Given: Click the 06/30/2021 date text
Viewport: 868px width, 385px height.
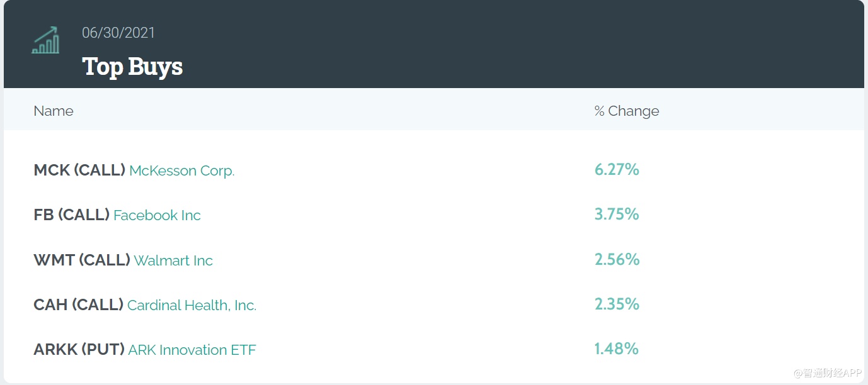Looking at the screenshot, I should pyautogui.click(x=118, y=33).
